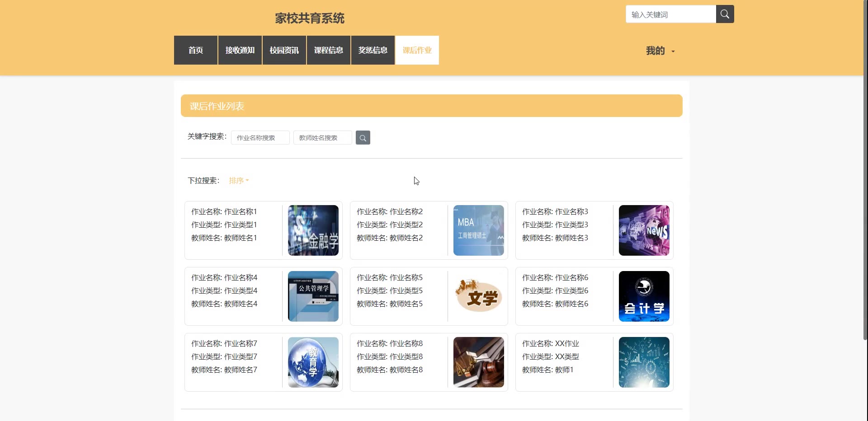Click the text 作业名称: 作业名称2
This screenshot has width=868, height=421.
(x=390, y=211)
